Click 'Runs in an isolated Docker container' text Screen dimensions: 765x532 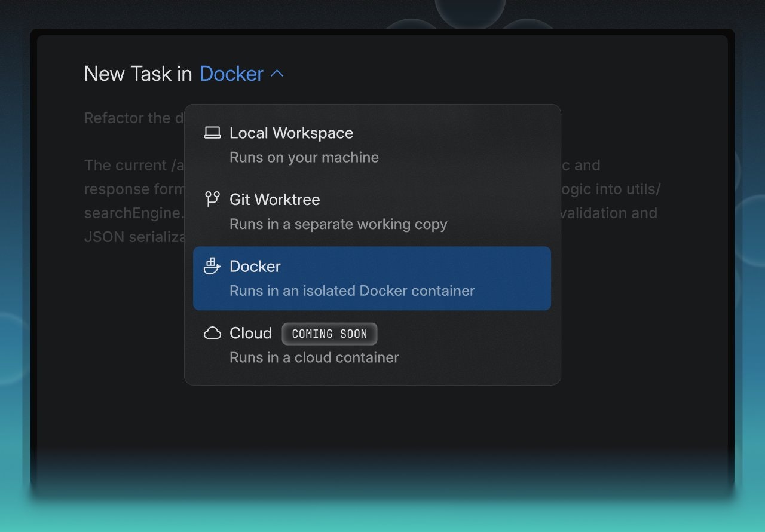(x=352, y=291)
